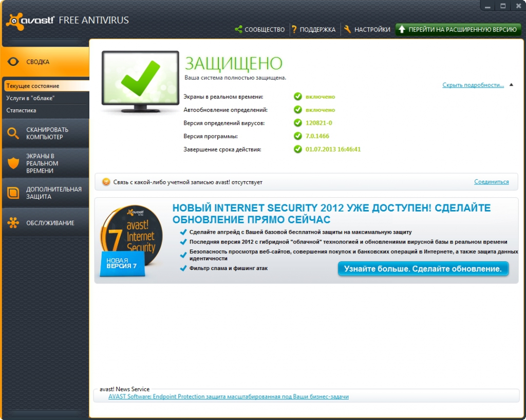Image resolution: width=526 pixels, height=420 pixels.
Task: Click the question mark icon beside Поддержка
Action: tap(294, 29)
